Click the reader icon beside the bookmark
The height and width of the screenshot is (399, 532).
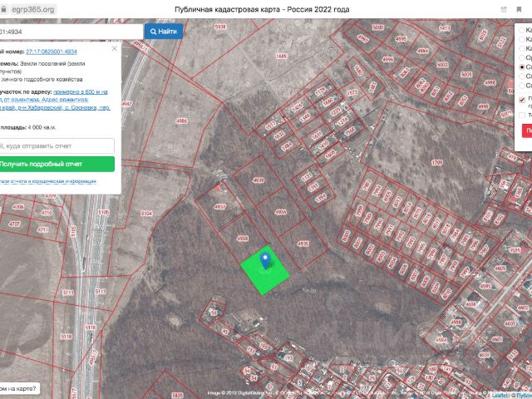coord(504,9)
